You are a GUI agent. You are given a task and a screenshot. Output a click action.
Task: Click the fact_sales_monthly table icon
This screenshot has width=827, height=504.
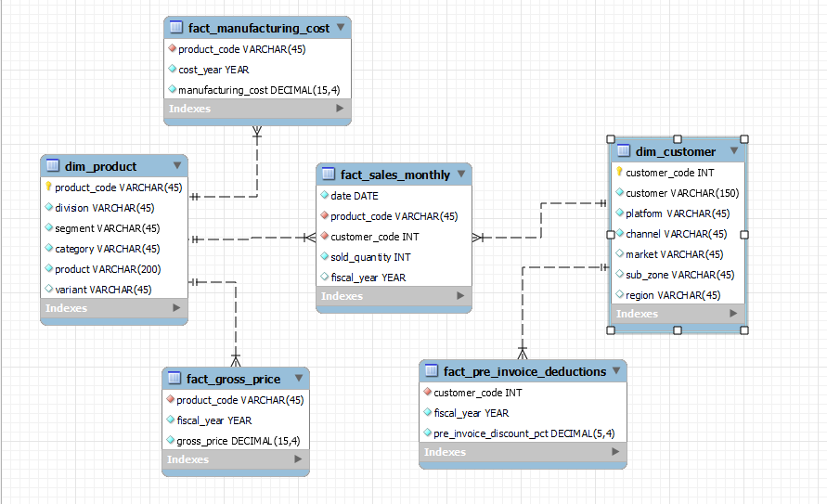328,174
